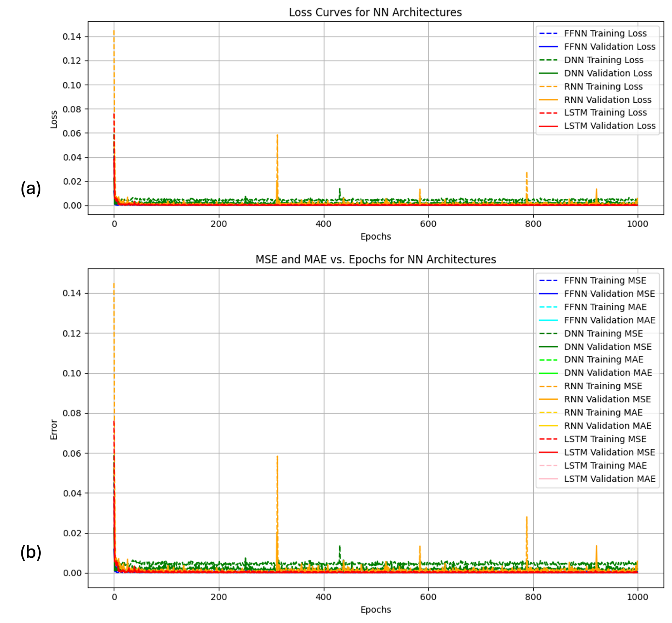The height and width of the screenshot is (623, 672).
Task: Click 'FFNN Validation MSE' legend entry
Action: [x=597, y=294]
